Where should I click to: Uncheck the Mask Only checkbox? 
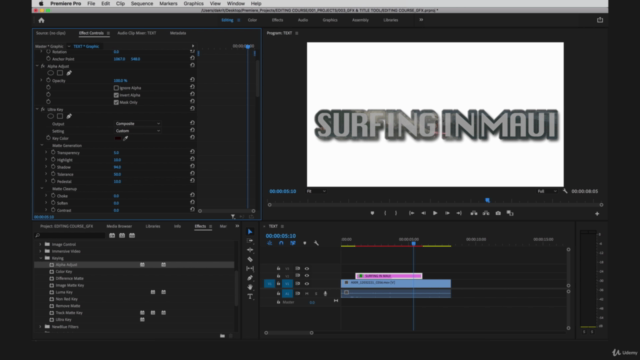116,102
